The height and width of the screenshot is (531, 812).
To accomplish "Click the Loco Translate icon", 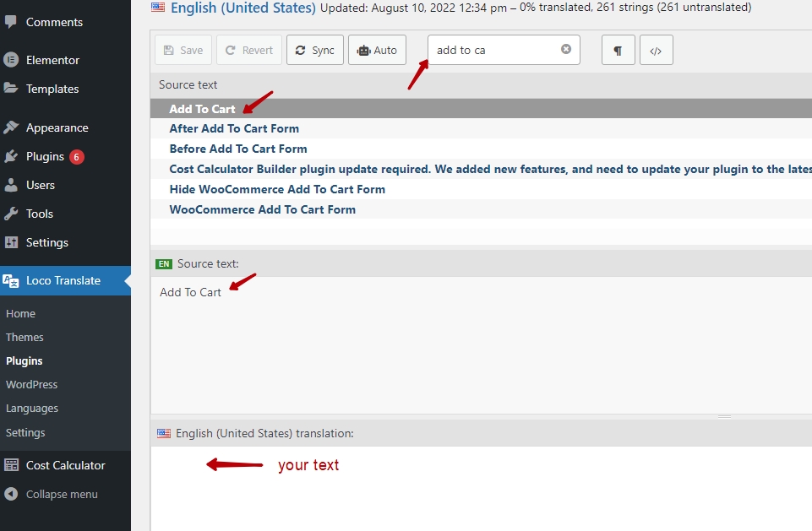I will click(11, 280).
